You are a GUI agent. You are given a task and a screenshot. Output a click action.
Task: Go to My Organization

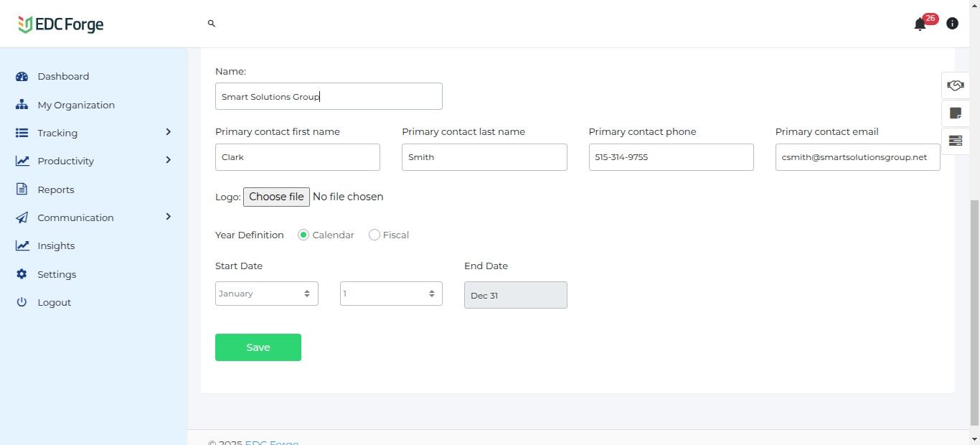[x=75, y=105]
